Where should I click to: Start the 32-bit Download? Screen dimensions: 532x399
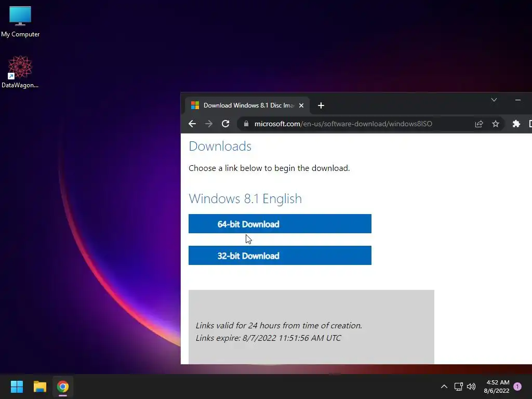pyautogui.click(x=280, y=255)
